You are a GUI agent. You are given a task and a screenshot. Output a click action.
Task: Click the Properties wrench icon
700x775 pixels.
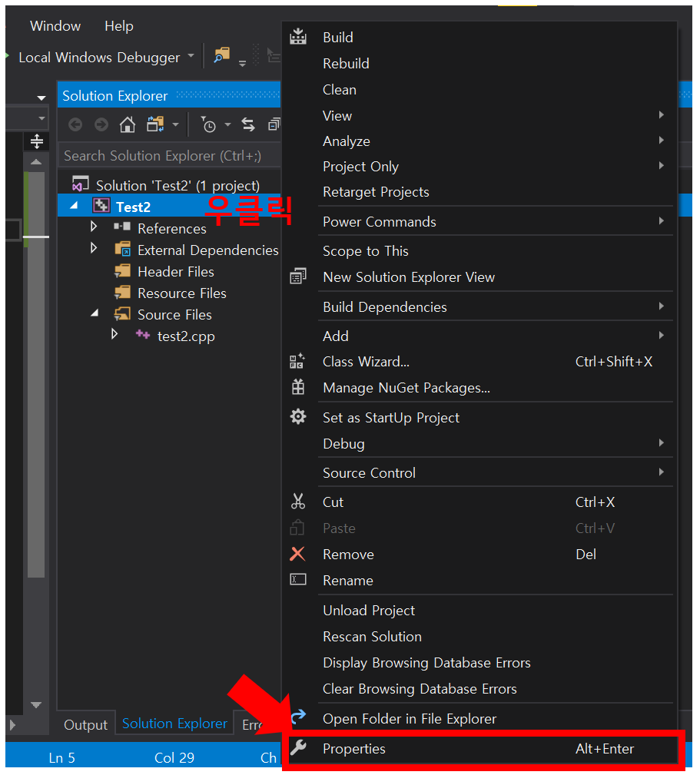pyautogui.click(x=298, y=747)
